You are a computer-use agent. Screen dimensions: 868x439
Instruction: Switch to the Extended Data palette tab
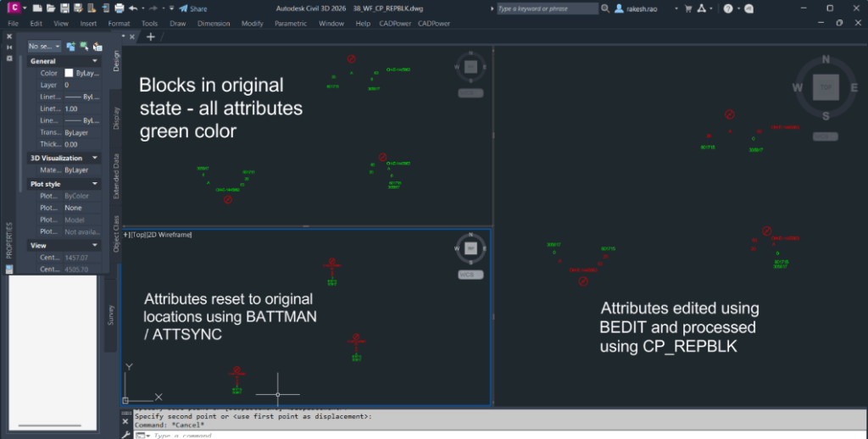(x=116, y=175)
